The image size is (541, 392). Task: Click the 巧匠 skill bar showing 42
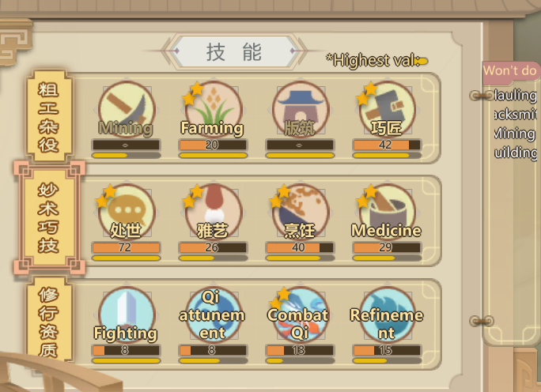point(387,145)
